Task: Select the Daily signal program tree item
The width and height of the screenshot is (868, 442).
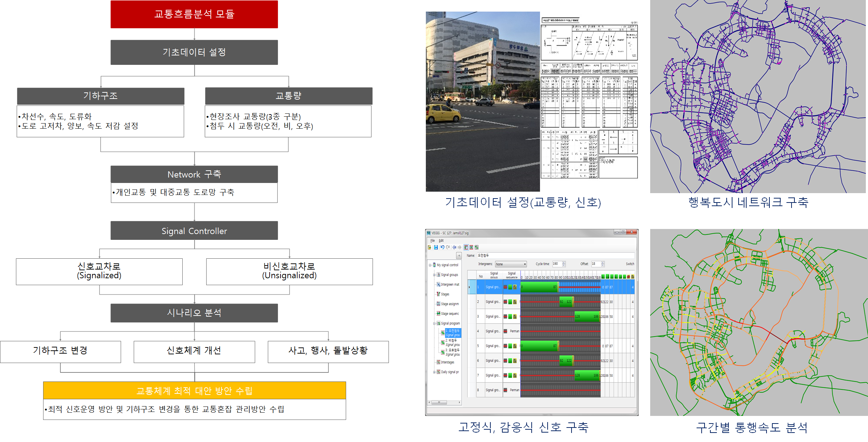Action: [x=449, y=372]
